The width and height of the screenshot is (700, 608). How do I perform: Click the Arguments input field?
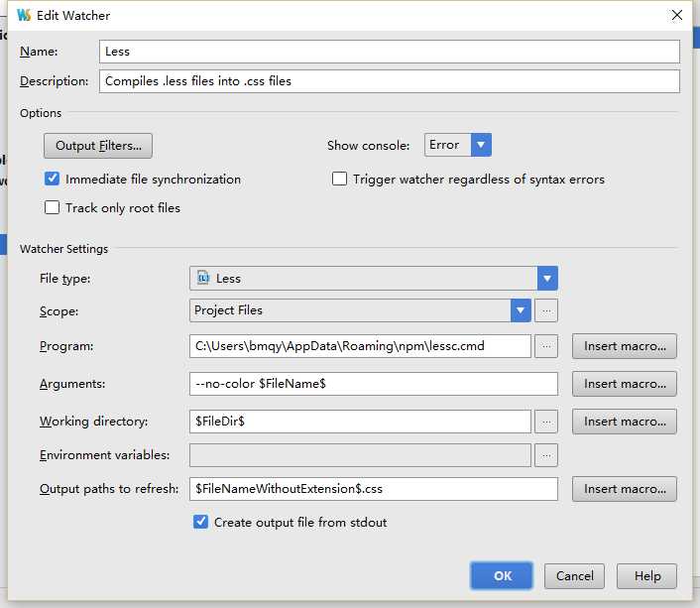click(x=374, y=384)
